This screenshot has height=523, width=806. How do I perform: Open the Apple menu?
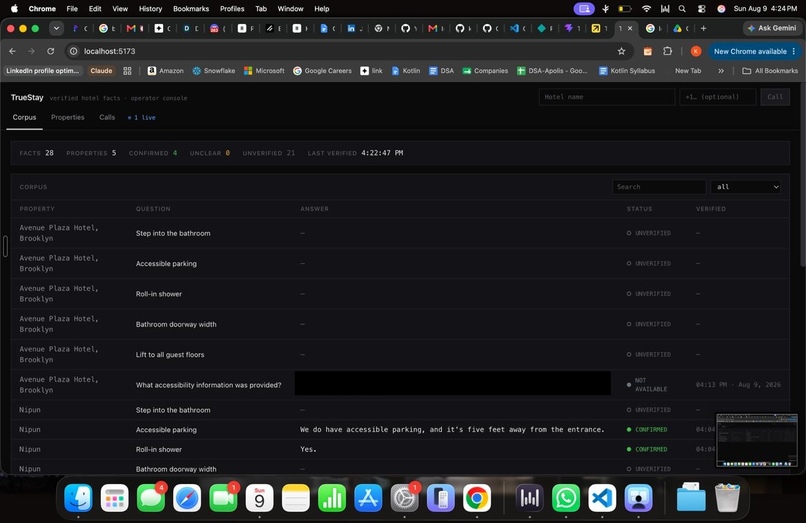click(x=14, y=8)
